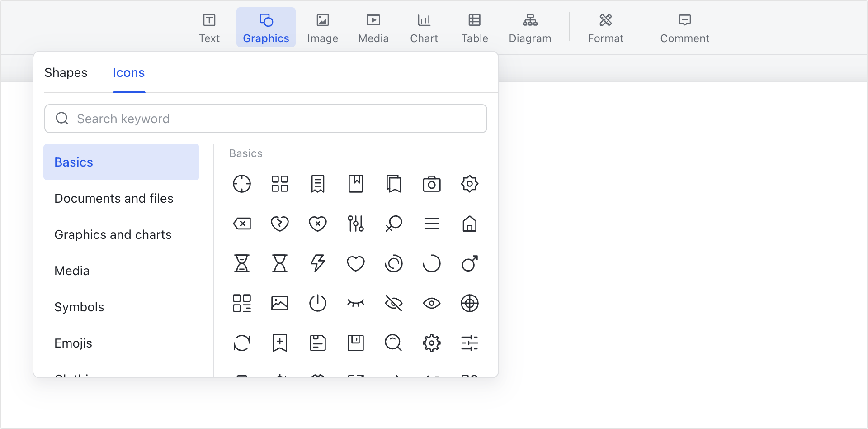
Task: Open the Chart insert tool
Action: click(424, 27)
